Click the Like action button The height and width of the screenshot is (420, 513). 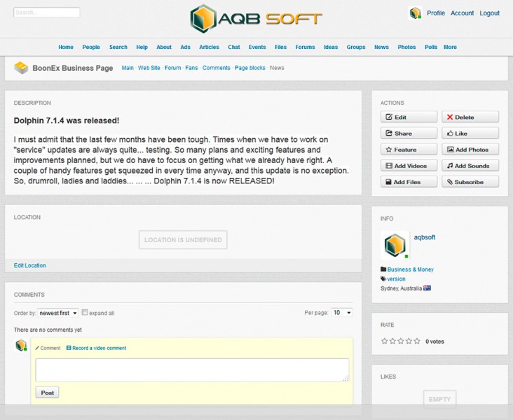(x=470, y=134)
